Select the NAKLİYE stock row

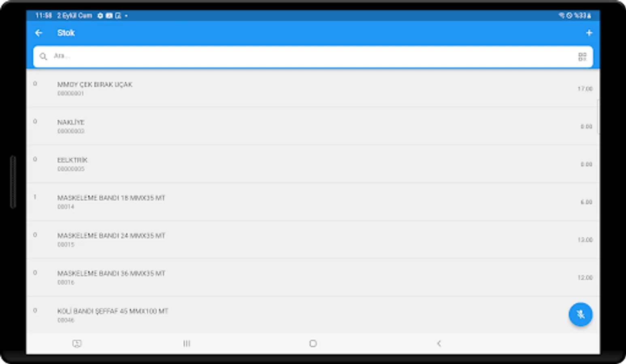313,126
